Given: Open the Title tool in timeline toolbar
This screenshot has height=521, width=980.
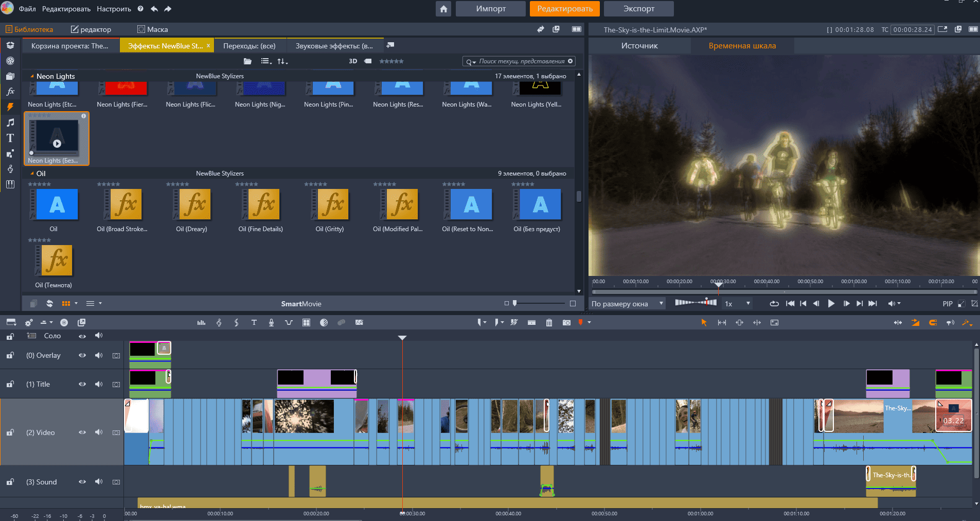Looking at the screenshot, I should (254, 322).
